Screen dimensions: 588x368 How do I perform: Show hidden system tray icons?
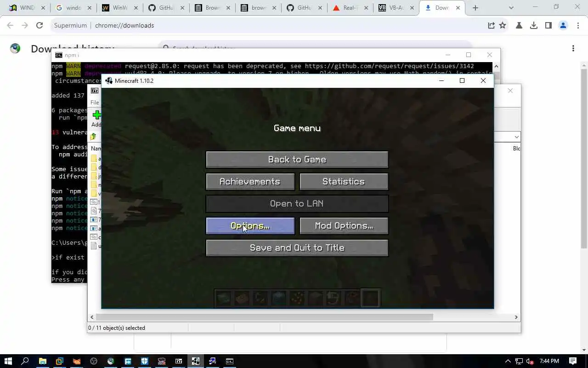508,361
